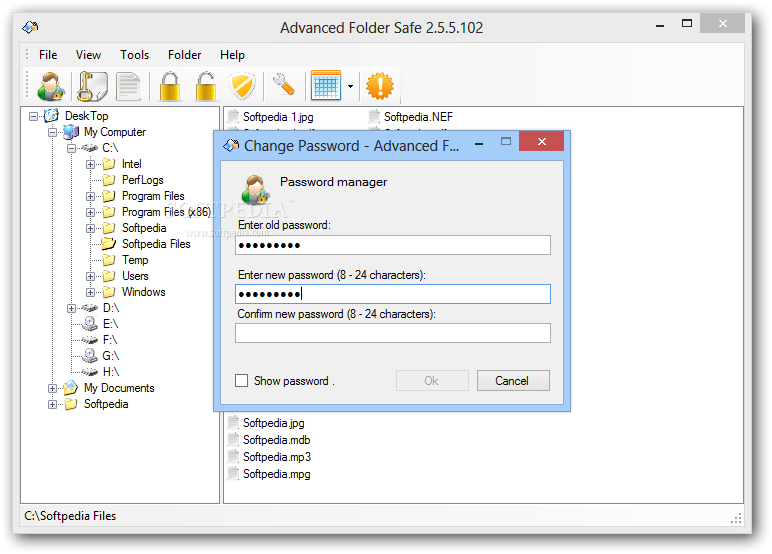Click the E:\ disc drive icon
Viewport: 772px width, 554px height.
[x=90, y=324]
